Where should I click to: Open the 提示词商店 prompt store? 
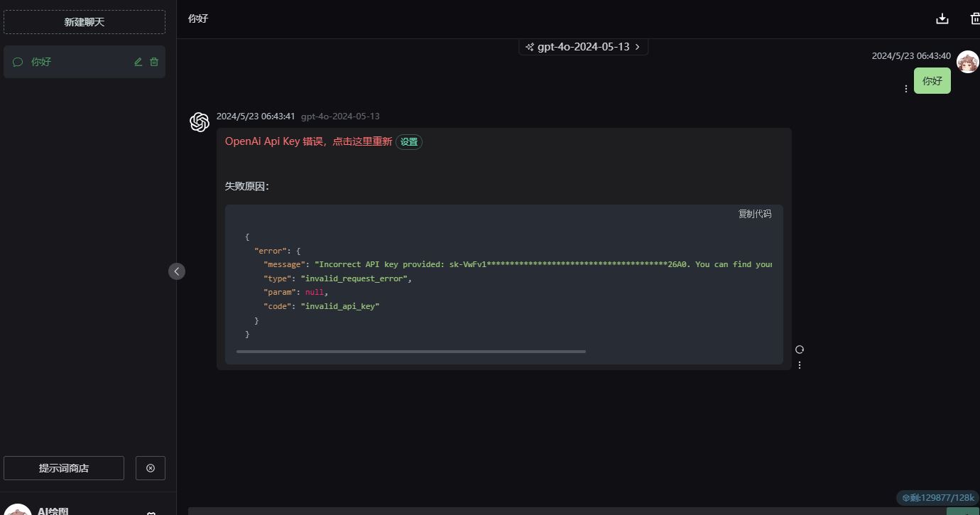click(64, 468)
